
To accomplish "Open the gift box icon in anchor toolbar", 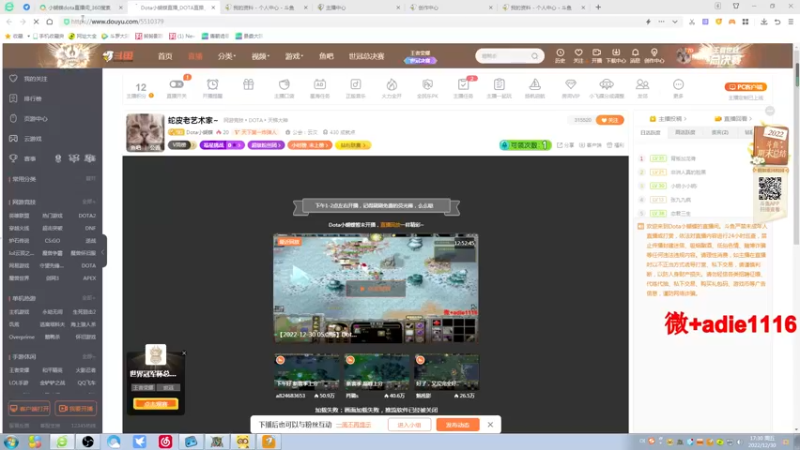I will 248,85.
